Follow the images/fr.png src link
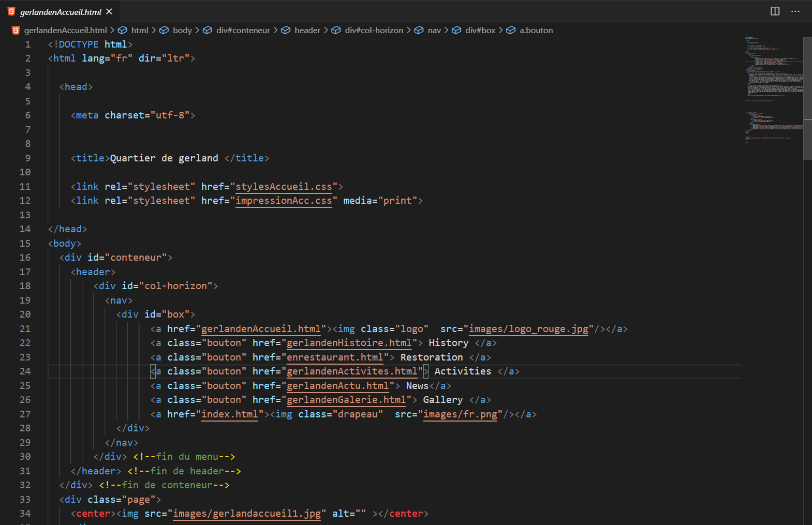Screen dimensions: 812x525 point(460,414)
